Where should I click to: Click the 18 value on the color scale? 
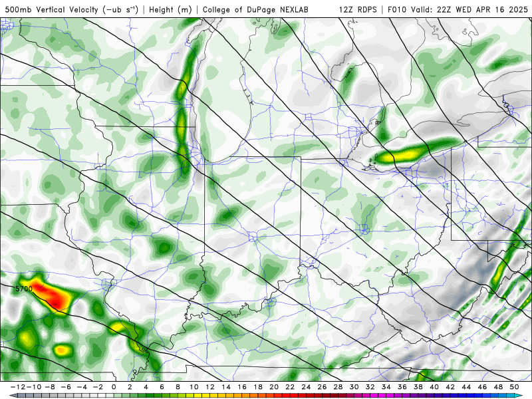[x=258, y=387]
